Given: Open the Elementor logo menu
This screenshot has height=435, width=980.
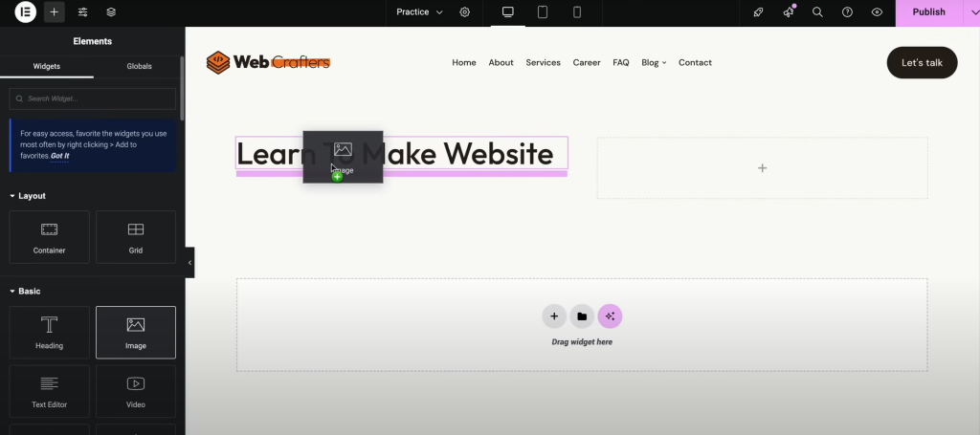Looking at the screenshot, I should [26, 11].
